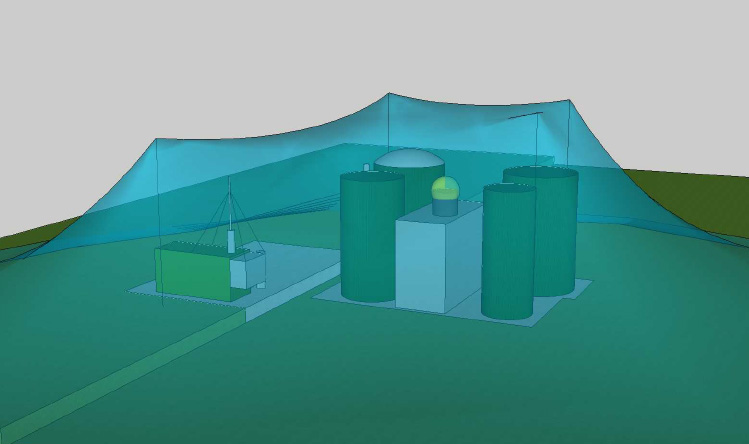Viewport: 749px width, 444px height.
Task: Select the yellow-green dome on the central building
Action: coord(445,188)
